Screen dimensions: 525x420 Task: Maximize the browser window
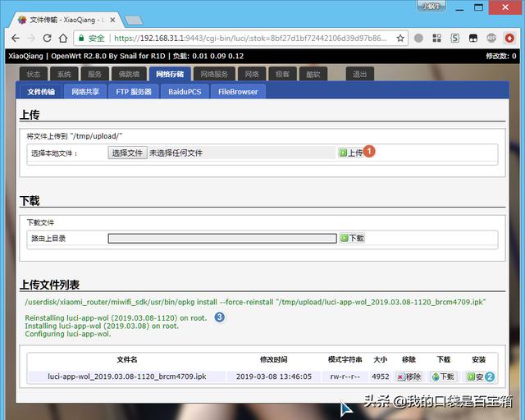coord(479,7)
